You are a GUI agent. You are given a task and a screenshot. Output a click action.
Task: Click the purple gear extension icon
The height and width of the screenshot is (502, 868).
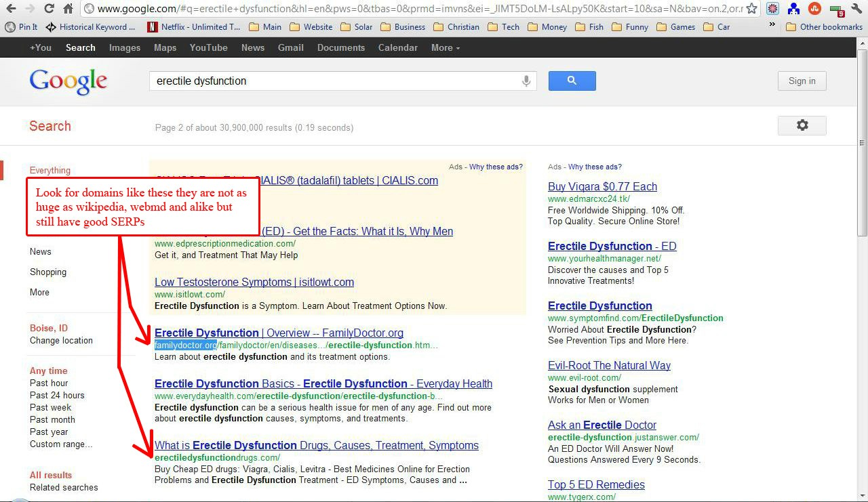[x=772, y=9]
